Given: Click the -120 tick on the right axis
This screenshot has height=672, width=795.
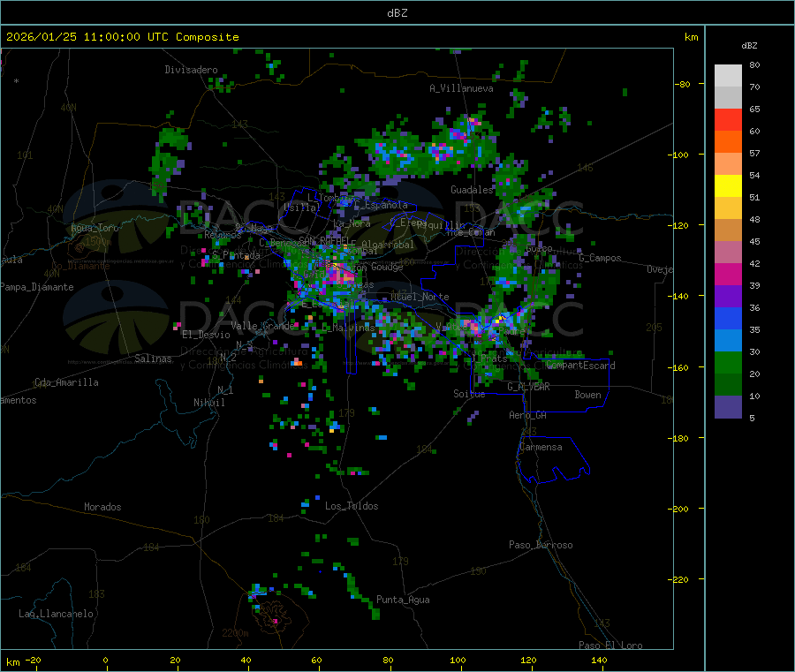Looking at the screenshot, I should [678, 225].
